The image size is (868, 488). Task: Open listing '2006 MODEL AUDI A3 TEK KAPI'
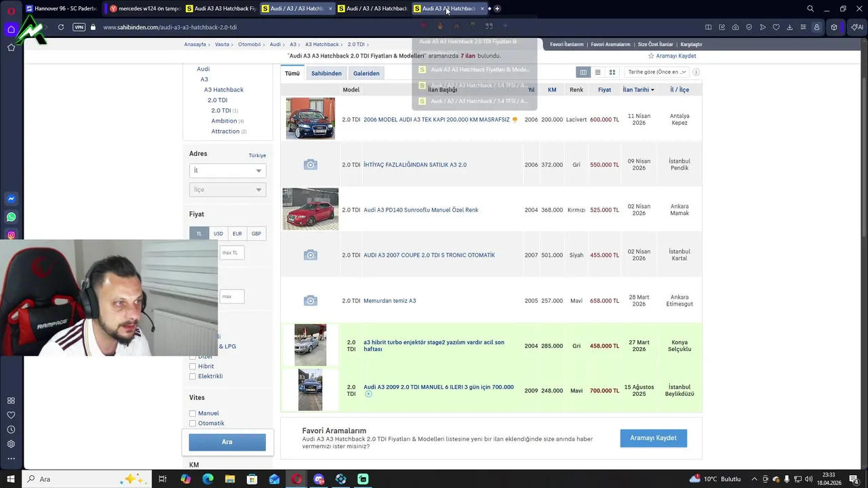coord(436,120)
